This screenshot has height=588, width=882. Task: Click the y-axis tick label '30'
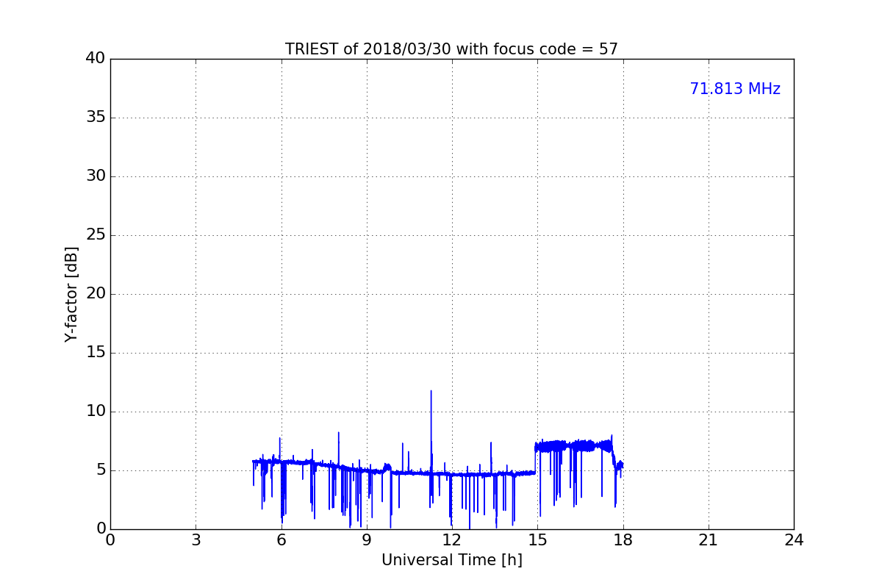[95, 176]
